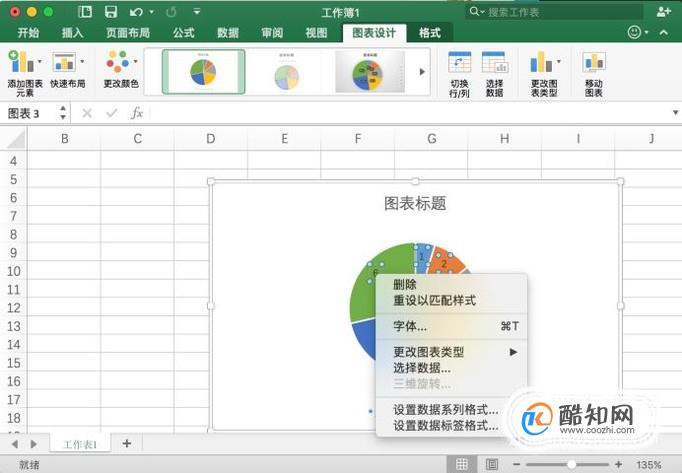Image resolution: width=682 pixels, height=473 pixels.
Task: Choose 重设以匹配样式 in context menu
Action: [x=451, y=300]
